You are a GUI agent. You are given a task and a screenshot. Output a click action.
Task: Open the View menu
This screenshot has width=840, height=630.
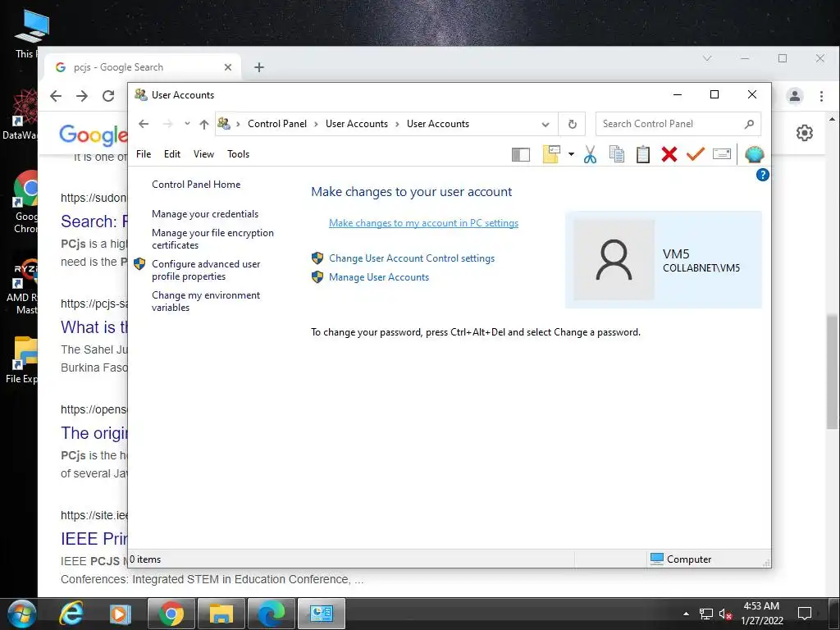pyautogui.click(x=203, y=154)
